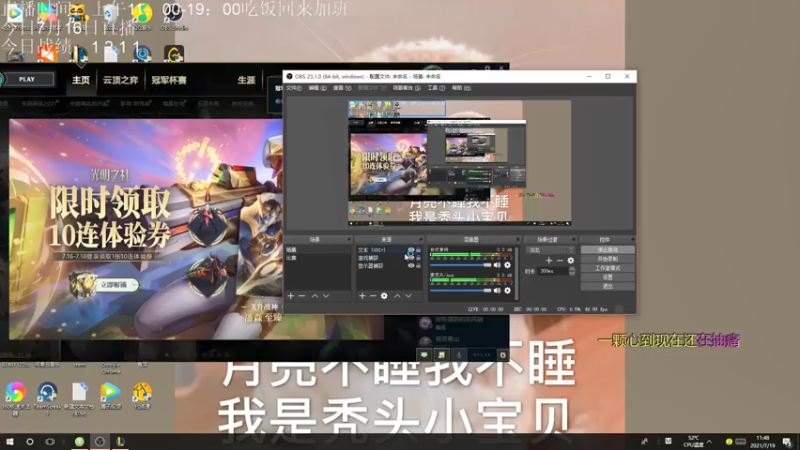This screenshot has width=800, height=450.
Task: Switch to 云顶之弈 tab in League client
Action: [x=120, y=80]
